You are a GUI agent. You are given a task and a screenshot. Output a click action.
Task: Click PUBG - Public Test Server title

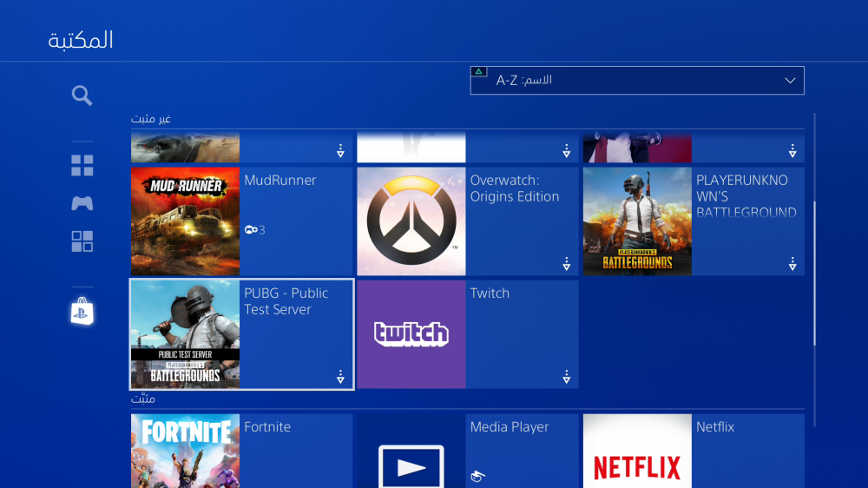[286, 301]
